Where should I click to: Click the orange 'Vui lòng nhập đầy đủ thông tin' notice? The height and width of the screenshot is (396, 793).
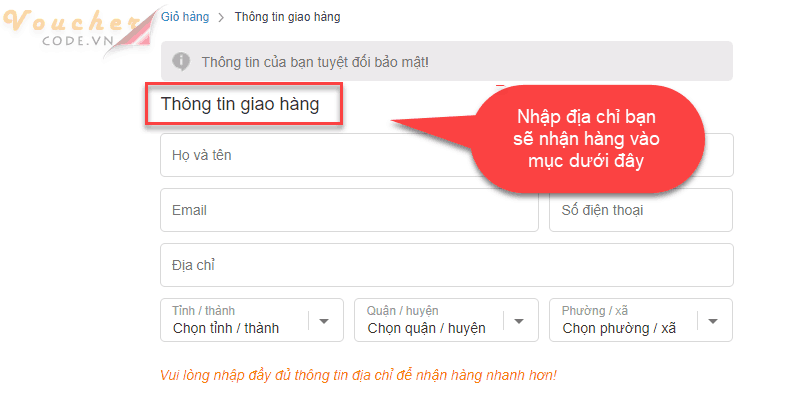(359, 375)
